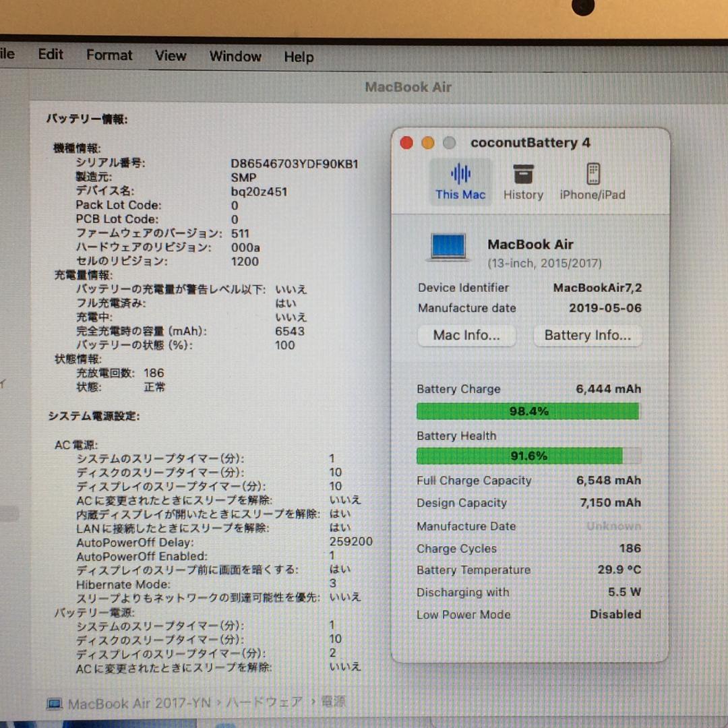Open the View menu
This screenshot has width=728, height=728.
170,56
